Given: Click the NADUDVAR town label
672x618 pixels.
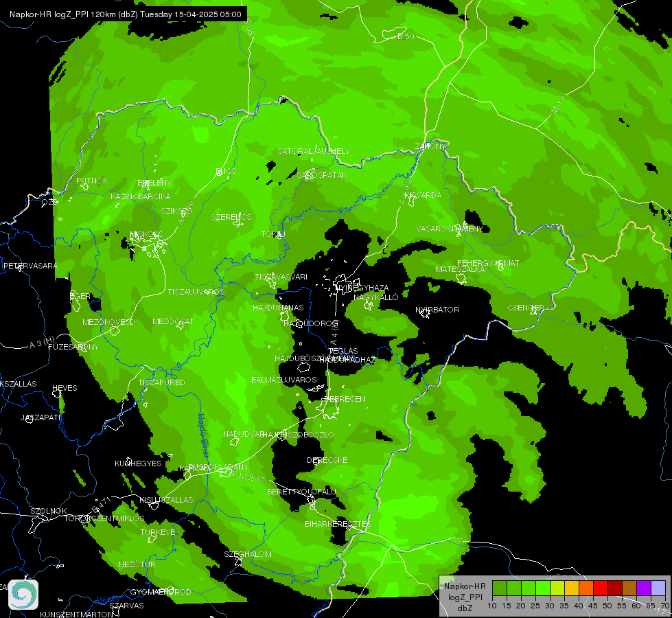Looking at the screenshot, I should coord(244,435).
